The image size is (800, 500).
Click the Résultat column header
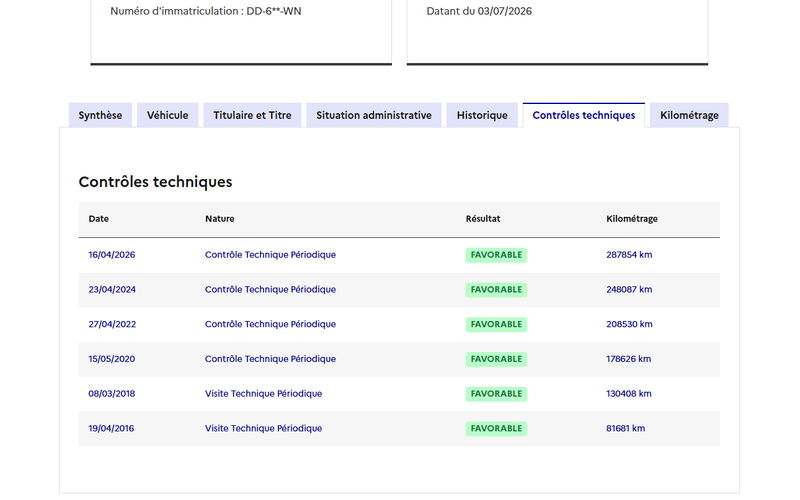pos(483,219)
